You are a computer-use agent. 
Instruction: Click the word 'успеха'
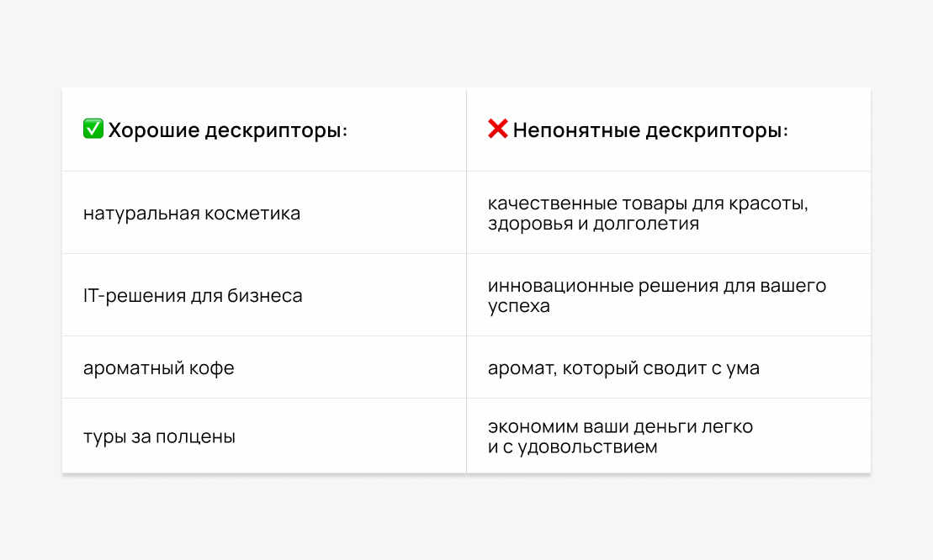[518, 306]
